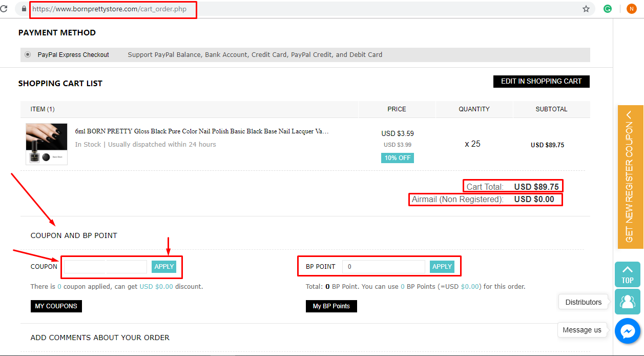
Task: Apply the coupon with its APPLY button
Action: point(164,266)
